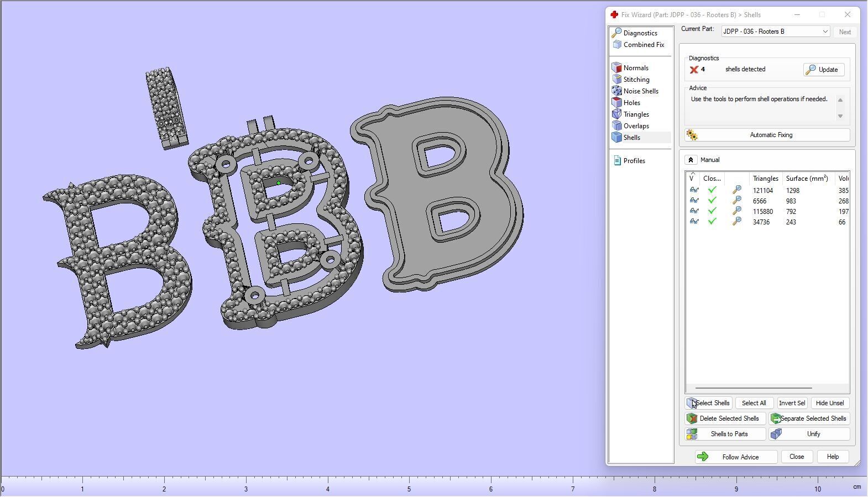Sort shell list by Triangles column
This screenshot has height=497, width=868.
click(766, 179)
